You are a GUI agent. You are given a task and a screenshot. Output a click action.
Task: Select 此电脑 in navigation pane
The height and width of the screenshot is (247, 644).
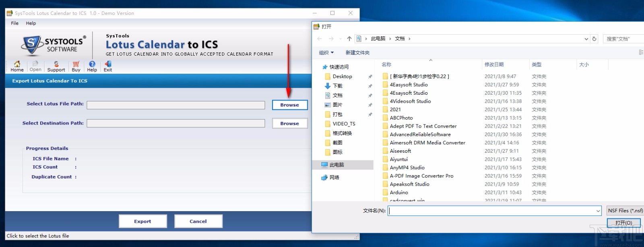click(343, 165)
